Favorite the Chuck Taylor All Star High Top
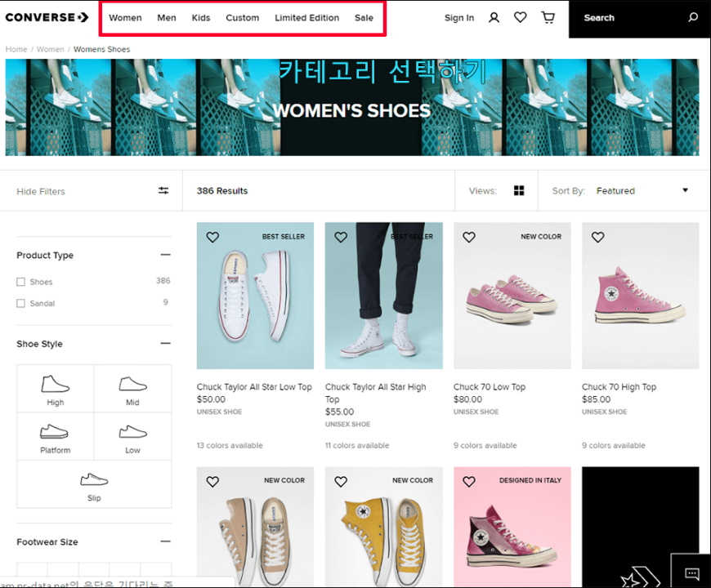Screen dimensions: 711x588 pos(341,237)
